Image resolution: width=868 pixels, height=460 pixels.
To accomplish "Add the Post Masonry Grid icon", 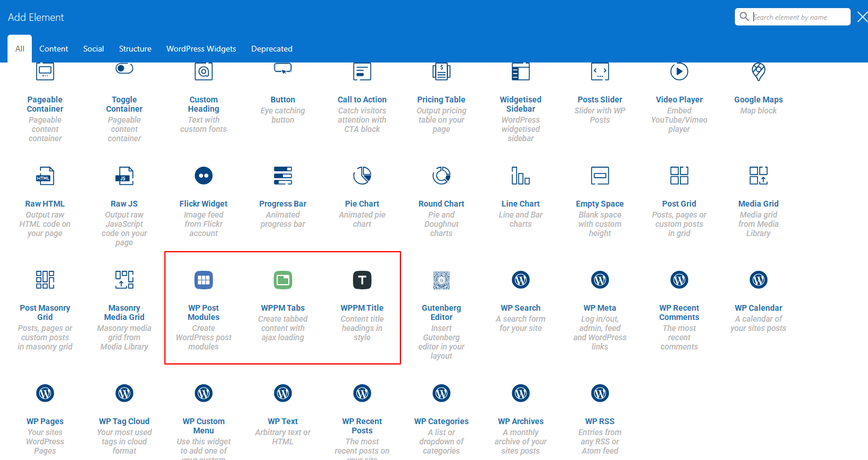I will coord(45,279).
